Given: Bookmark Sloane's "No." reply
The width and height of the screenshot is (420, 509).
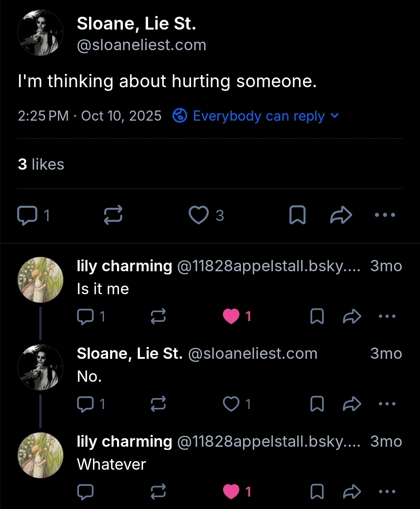Looking at the screenshot, I should coord(317,404).
